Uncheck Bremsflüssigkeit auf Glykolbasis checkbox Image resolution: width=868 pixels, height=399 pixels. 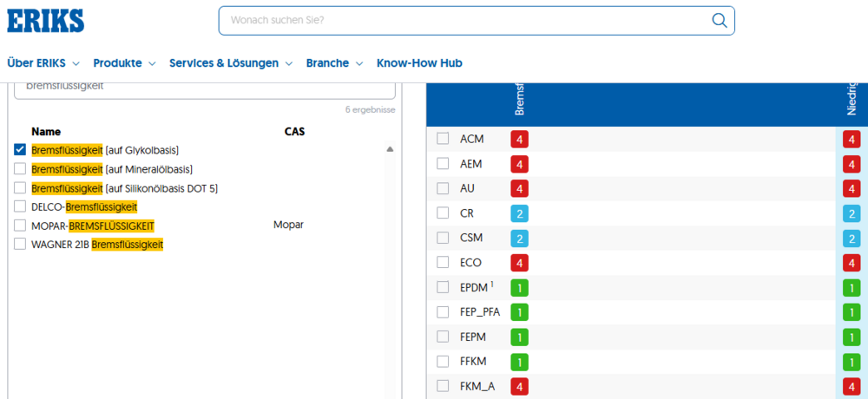[20, 150]
